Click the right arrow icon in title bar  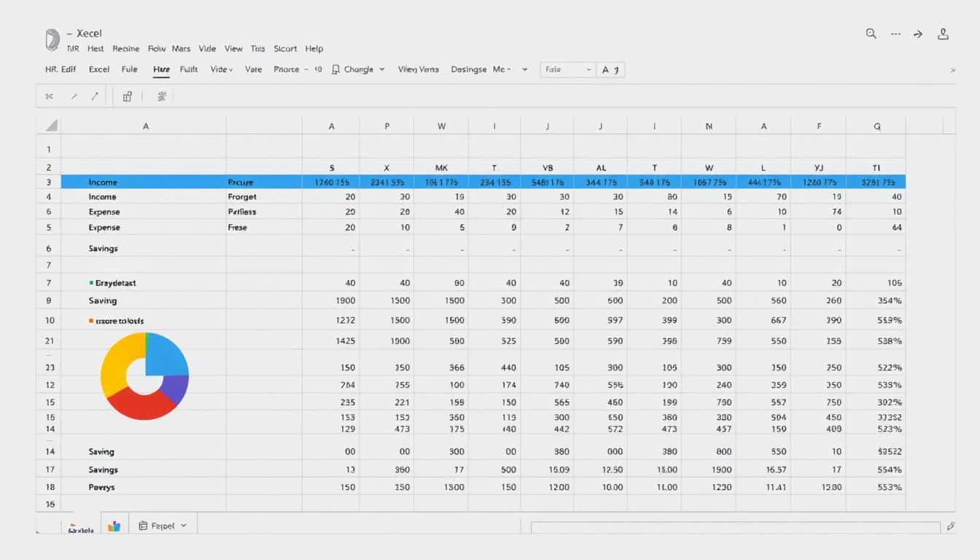pyautogui.click(x=919, y=34)
